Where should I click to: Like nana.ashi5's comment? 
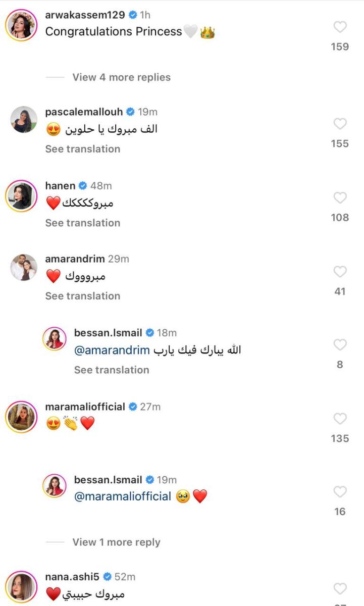click(341, 588)
